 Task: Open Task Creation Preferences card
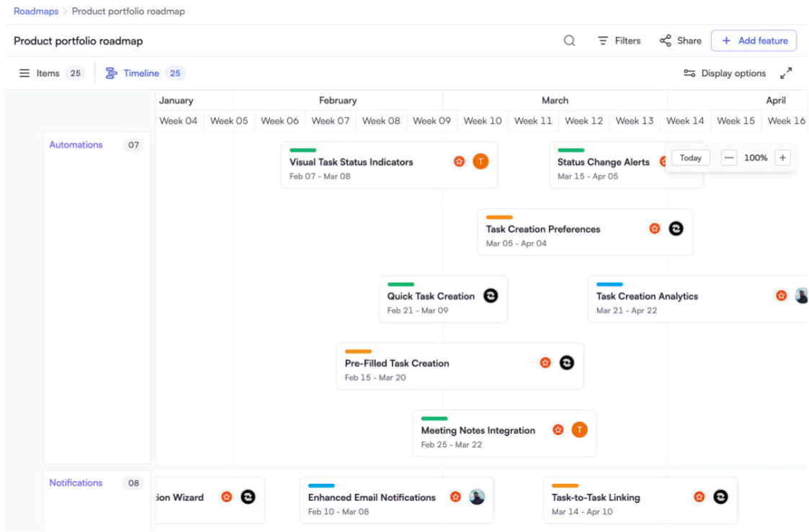[x=585, y=232]
